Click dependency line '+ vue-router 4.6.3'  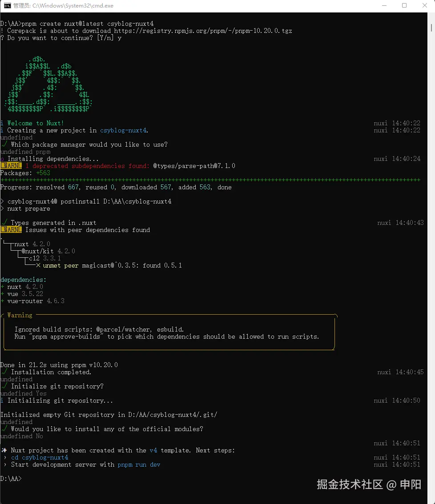(32, 301)
